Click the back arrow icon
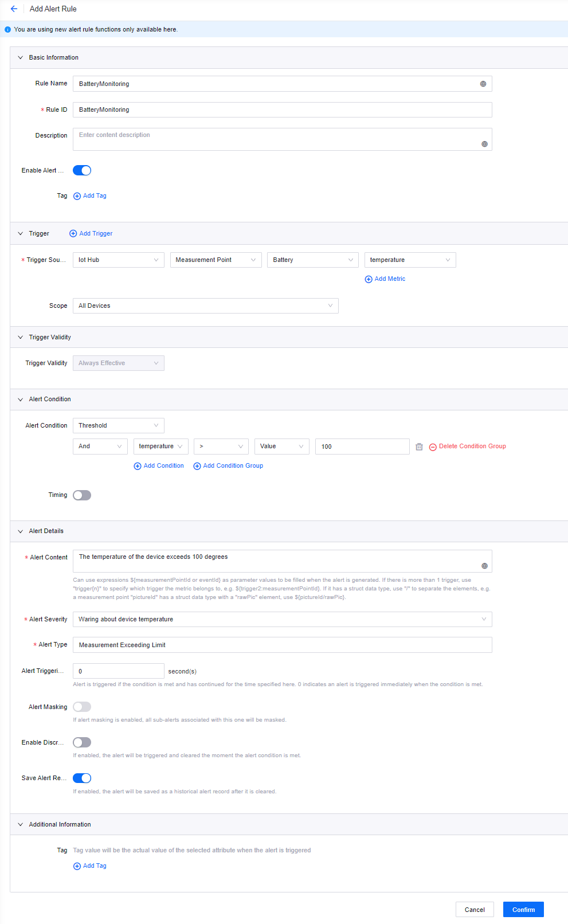This screenshot has height=924, width=568. click(x=14, y=9)
